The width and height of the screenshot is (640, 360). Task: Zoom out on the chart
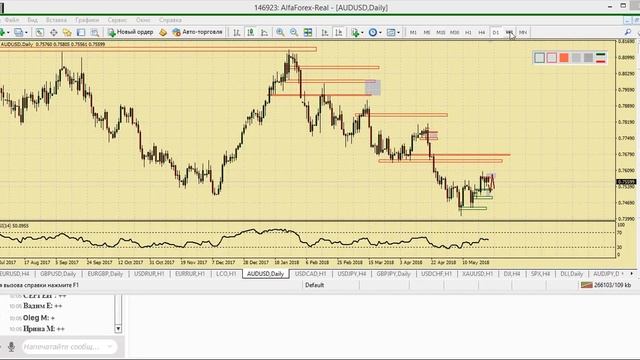tap(294, 32)
